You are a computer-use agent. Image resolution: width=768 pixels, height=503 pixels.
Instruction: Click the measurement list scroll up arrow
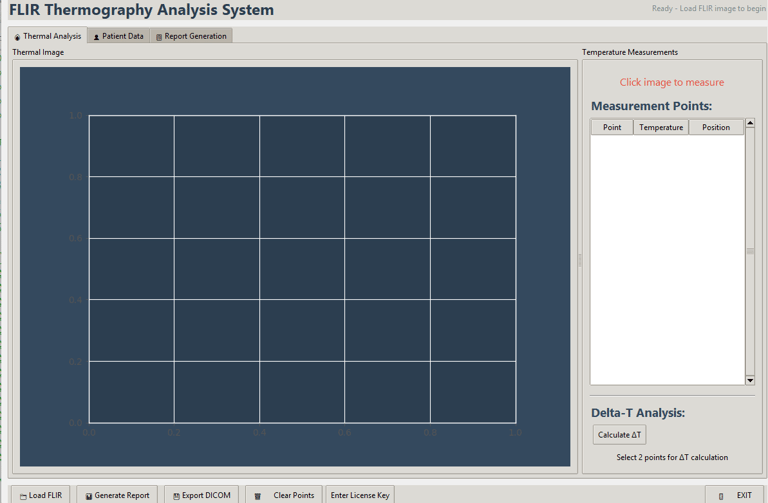pyautogui.click(x=750, y=123)
